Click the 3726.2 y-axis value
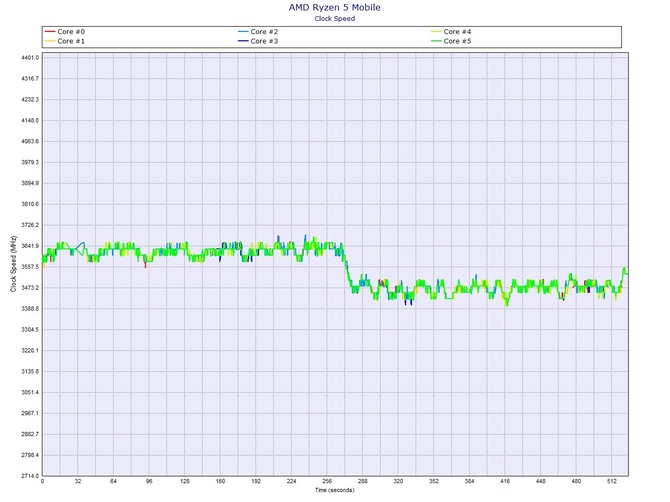The image size is (670, 502). [30, 225]
